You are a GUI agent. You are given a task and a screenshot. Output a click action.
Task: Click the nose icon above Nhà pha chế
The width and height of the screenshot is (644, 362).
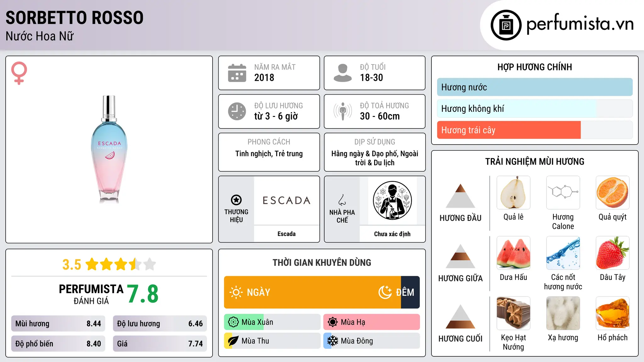pos(342,200)
